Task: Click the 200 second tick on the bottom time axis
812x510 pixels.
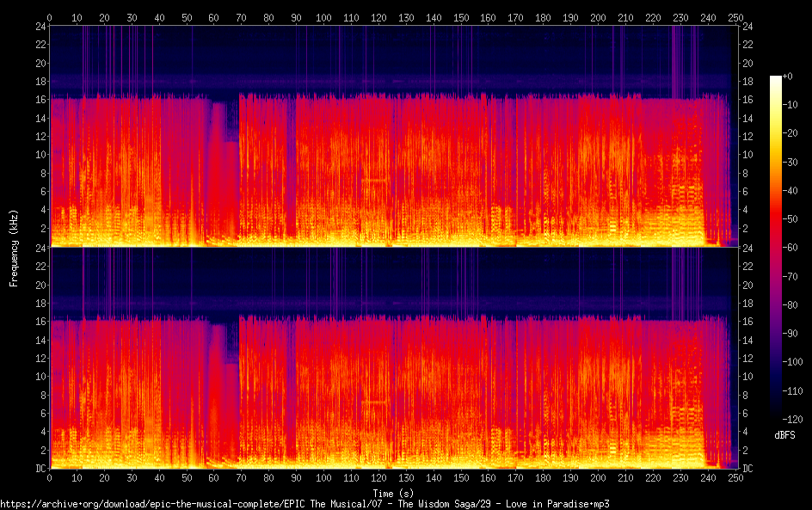Action: [597, 477]
